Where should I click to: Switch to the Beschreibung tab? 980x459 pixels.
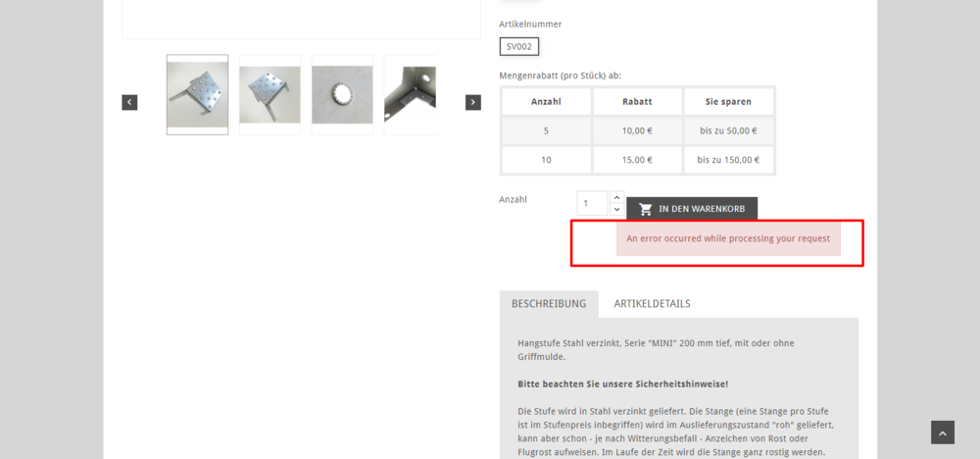click(x=549, y=304)
